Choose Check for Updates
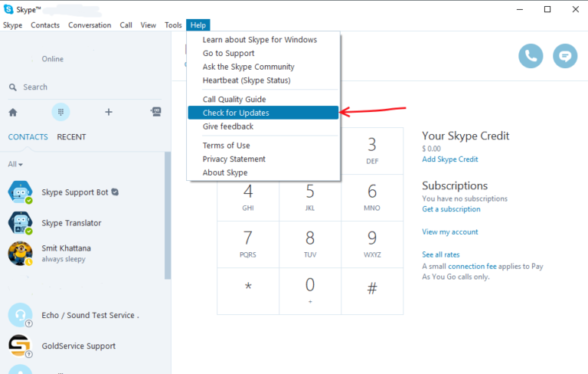The width and height of the screenshot is (588, 374). pyautogui.click(x=263, y=113)
